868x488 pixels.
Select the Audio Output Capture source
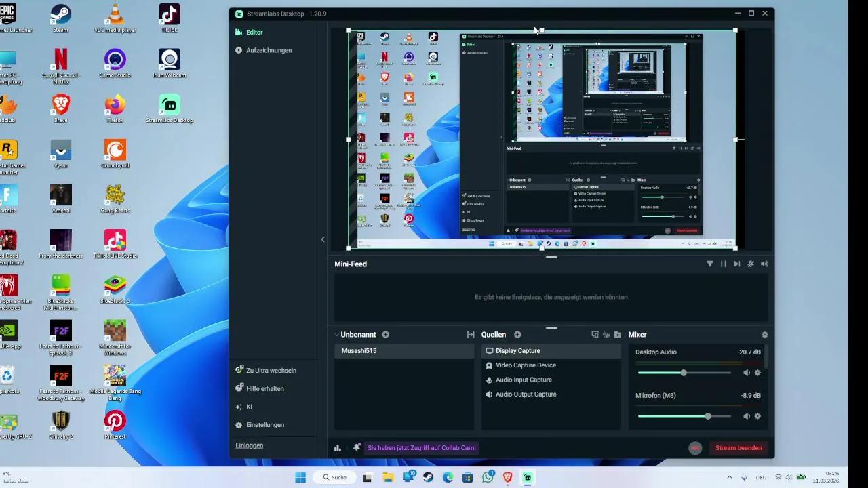pyautogui.click(x=551, y=394)
